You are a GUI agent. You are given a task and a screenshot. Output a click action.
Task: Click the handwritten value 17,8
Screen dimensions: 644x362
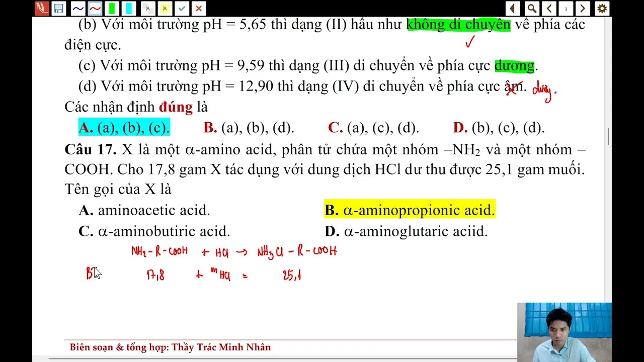[155, 275]
